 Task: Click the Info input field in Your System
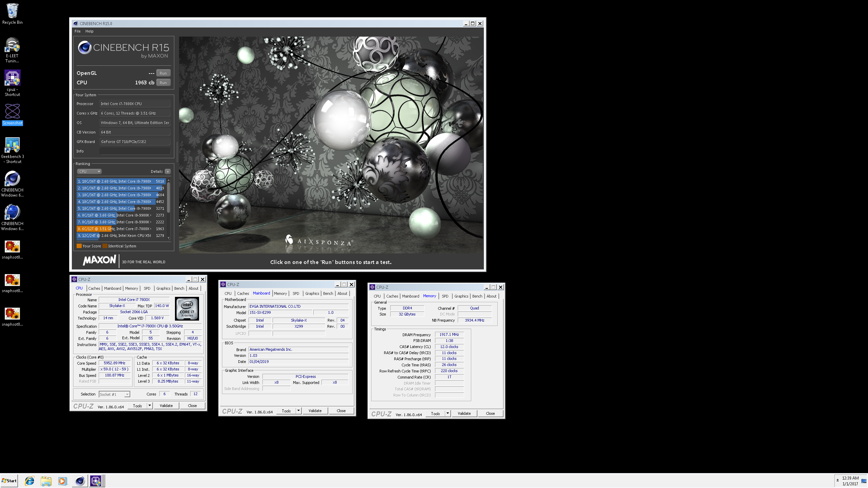point(135,151)
